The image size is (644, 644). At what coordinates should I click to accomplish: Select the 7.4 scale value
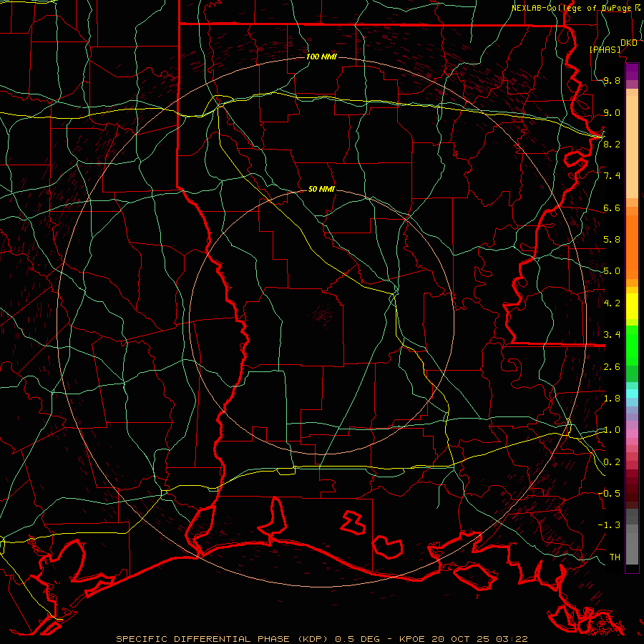pyautogui.click(x=612, y=176)
